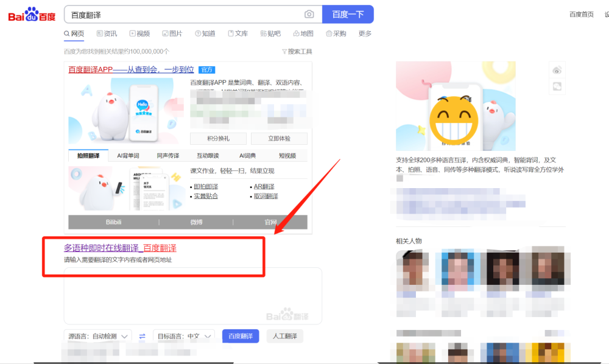The width and height of the screenshot is (609, 364).
Task: Open the 源语言 自动检测 dropdown
Action: click(x=98, y=336)
